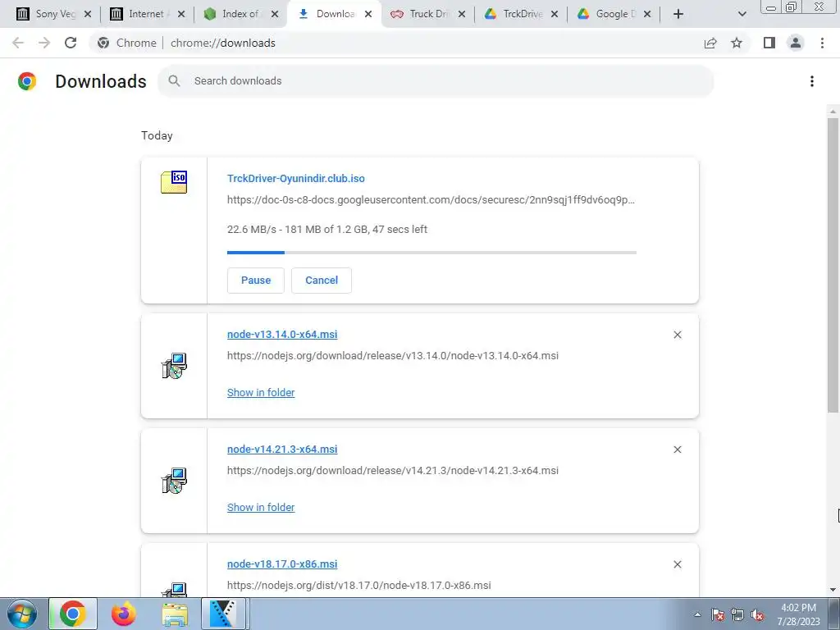
Task: Share this page using the share icon
Action: (x=710, y=43)
